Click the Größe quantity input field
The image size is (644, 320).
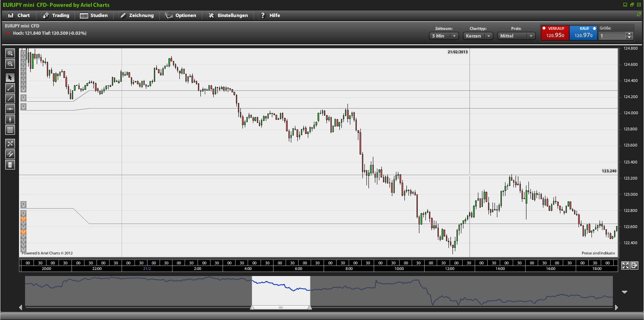pos(612,36)
